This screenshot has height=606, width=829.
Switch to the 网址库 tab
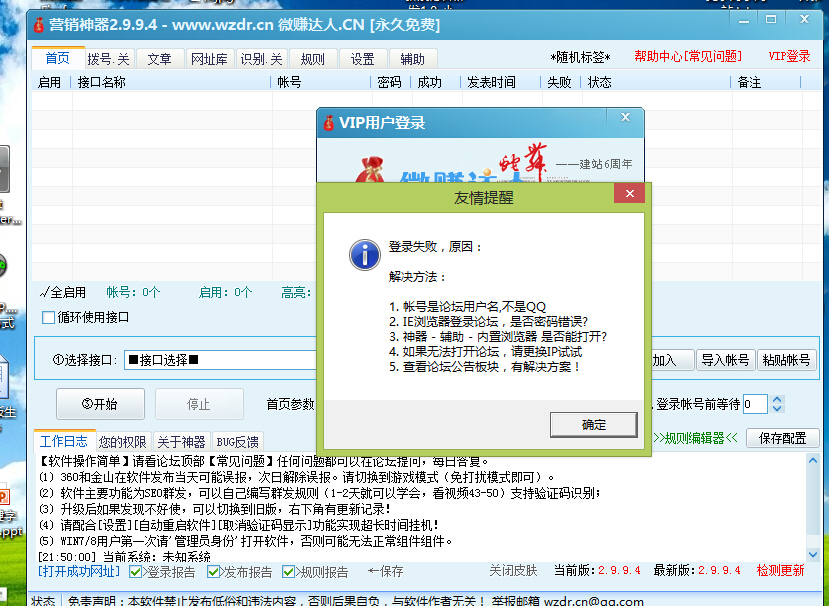click(208, 59)
